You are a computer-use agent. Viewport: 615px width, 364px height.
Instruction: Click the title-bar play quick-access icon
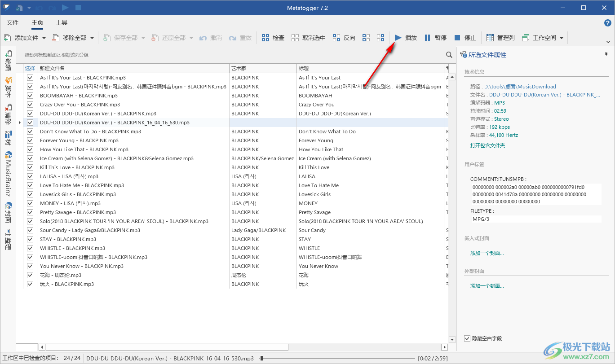pyautogui.click(x=65, y=8)
